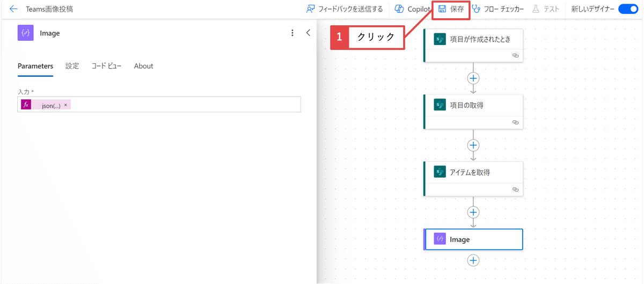Select the Parameters tab
Image resolution: width=644 pixels, height=284 pixels.
coord(35,66)
